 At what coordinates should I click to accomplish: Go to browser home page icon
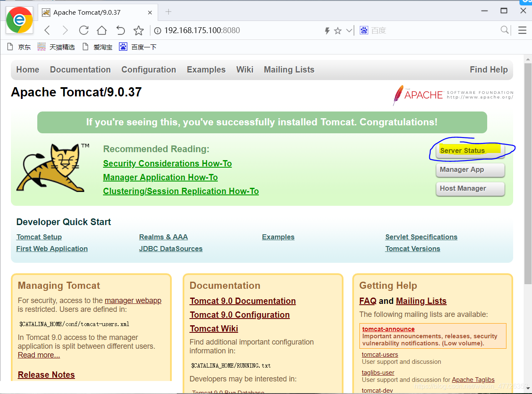(x=102, y=30)
